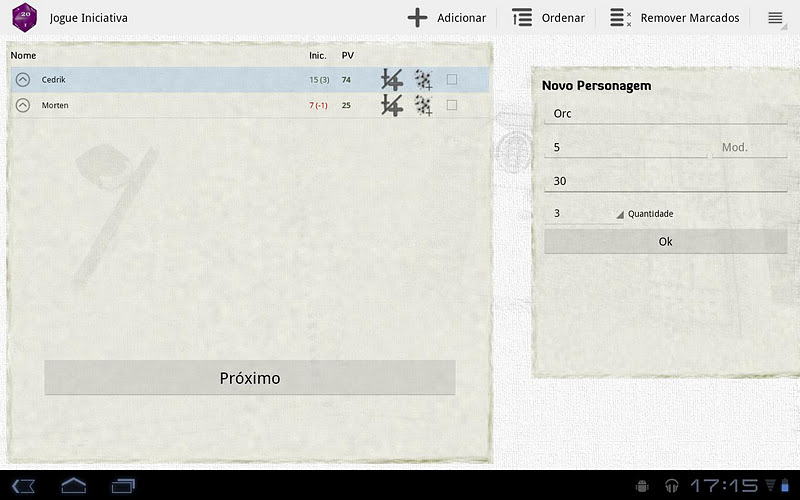Open the d20 app icon
This screenshot has height=500, width=800.
pos(24,17)
